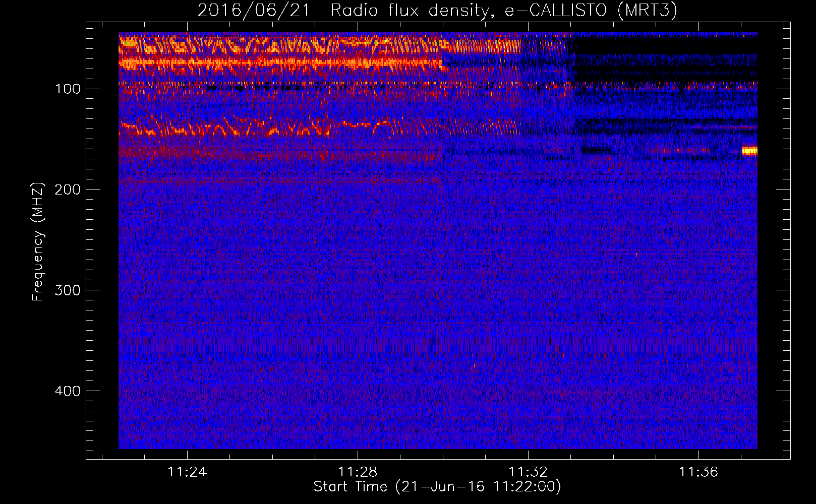Click the 100 frequency tick label
The width and height of the screenshot is (816, 504).
pos(68,89)
